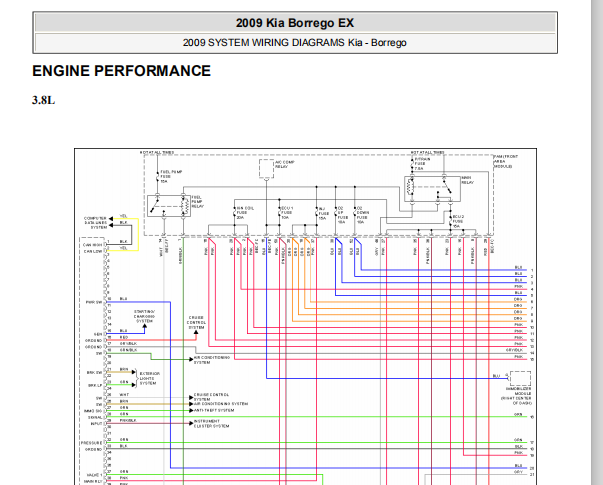Click the dashed immobilizer module box
Image resolution: width=603 pixels, height=485 pixels.
click(520, 378)
